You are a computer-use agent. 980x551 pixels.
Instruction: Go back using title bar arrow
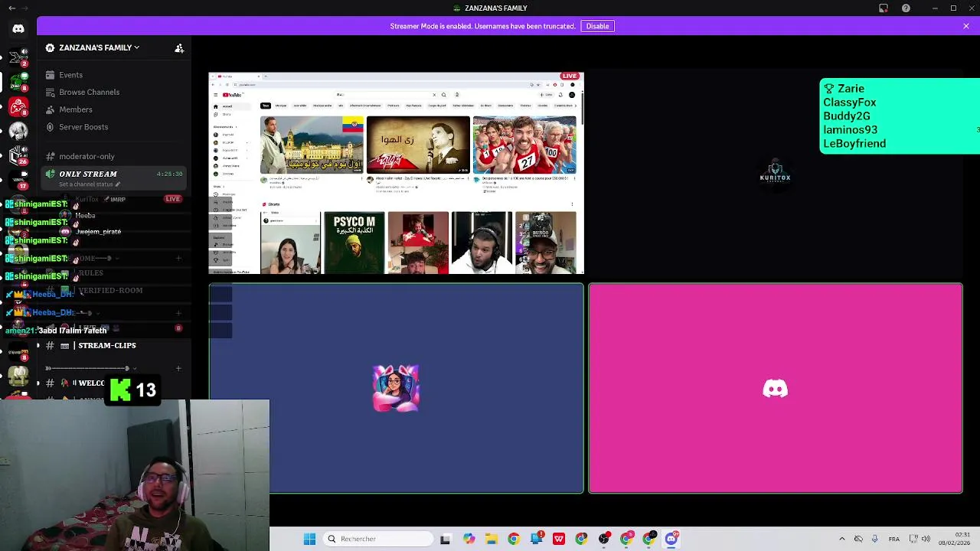click(x=11, y=8)
